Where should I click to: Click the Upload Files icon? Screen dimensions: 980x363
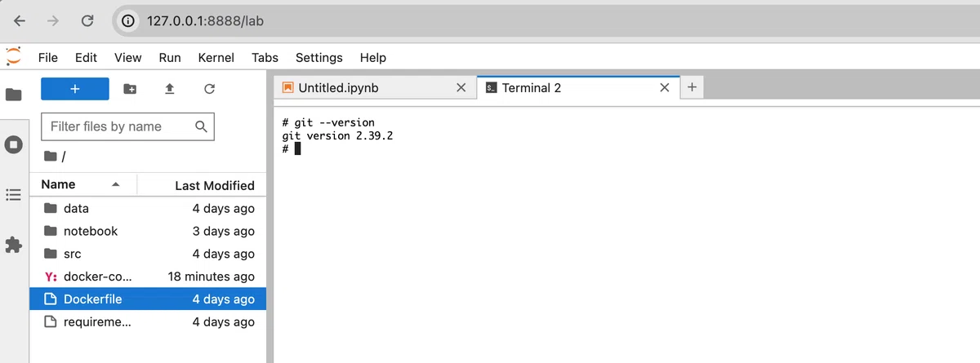point(170,89)
